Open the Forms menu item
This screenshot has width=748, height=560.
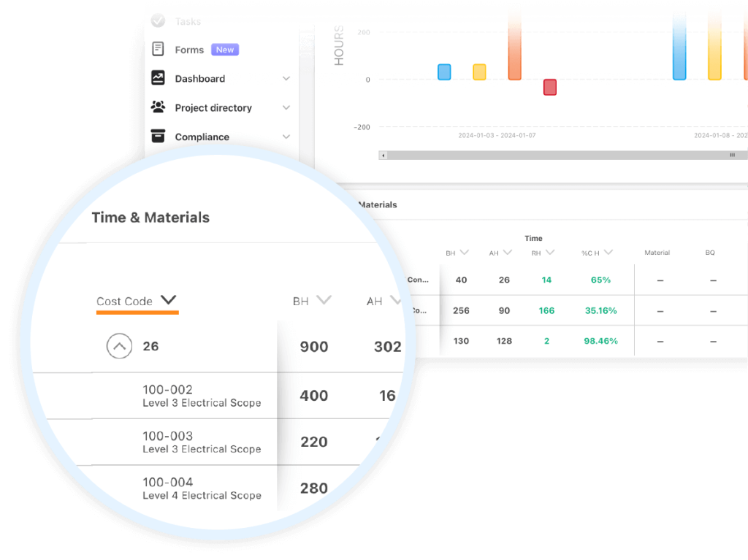point(189,50)
